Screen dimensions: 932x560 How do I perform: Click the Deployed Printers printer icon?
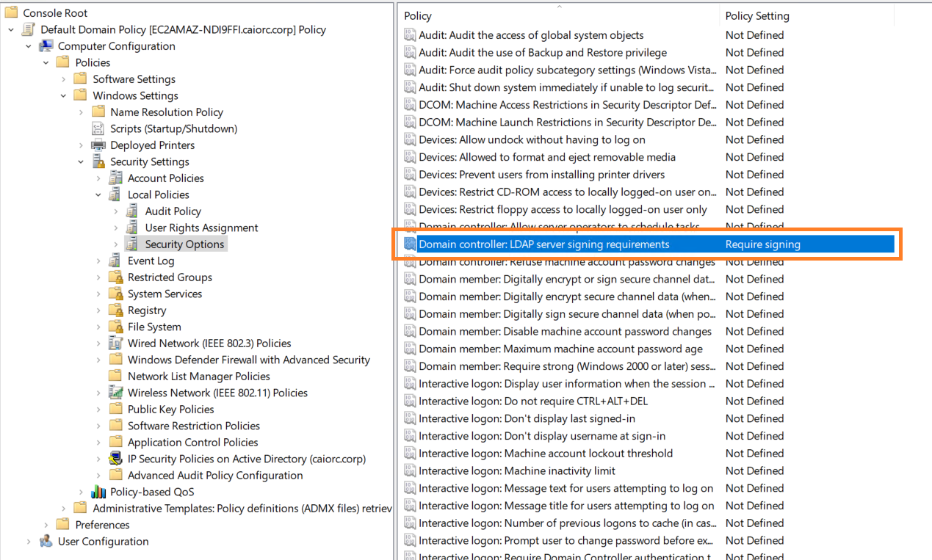98,145
